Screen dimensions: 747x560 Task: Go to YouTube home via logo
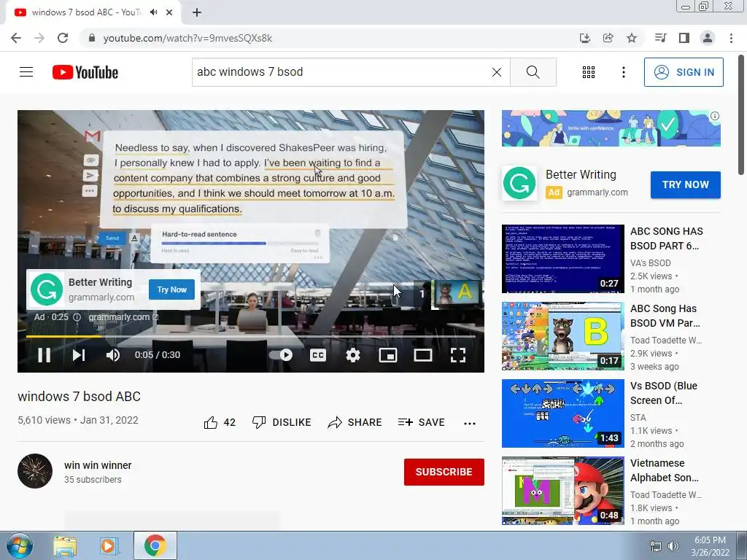(85, 72)
